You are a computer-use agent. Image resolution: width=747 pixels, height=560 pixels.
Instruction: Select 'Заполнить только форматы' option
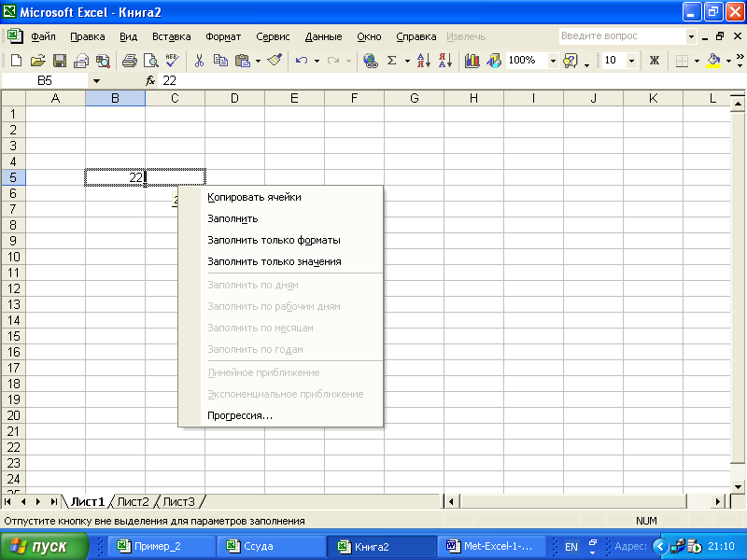(281, 240)
